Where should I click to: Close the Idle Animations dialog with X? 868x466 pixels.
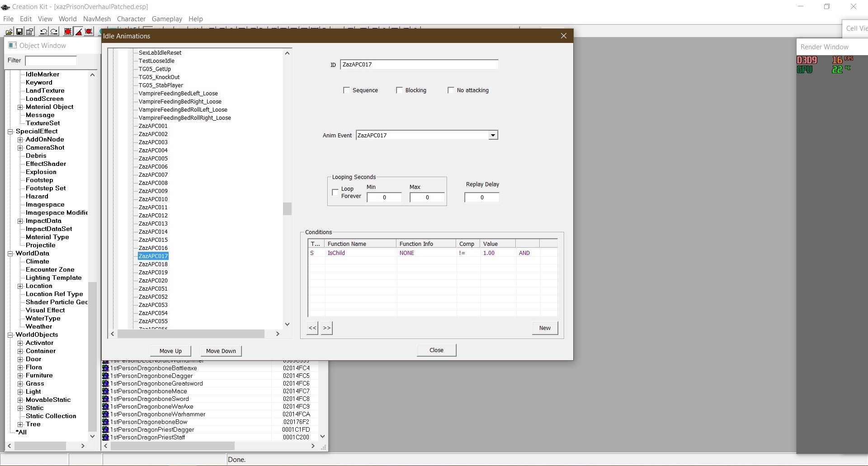tap(563, 36)
